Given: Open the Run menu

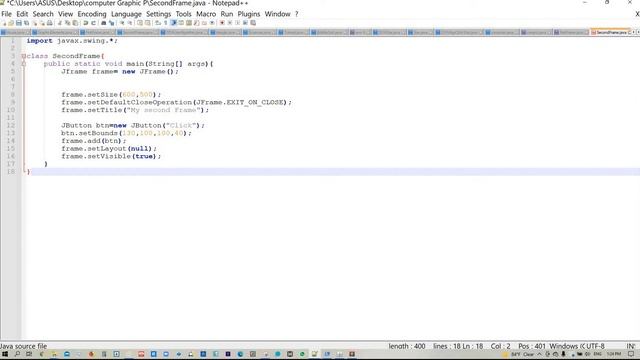Looking at the screenshot, I should (227, 14).
